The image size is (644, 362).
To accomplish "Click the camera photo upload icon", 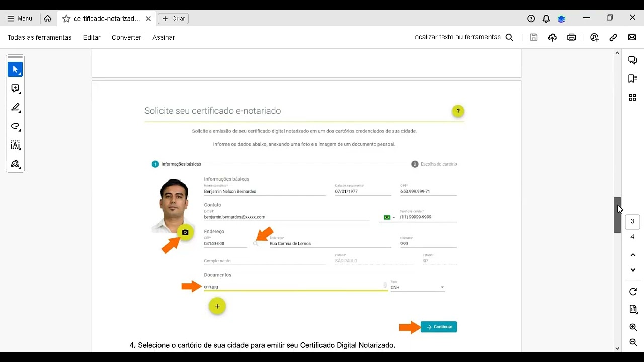I will [185, 232].
